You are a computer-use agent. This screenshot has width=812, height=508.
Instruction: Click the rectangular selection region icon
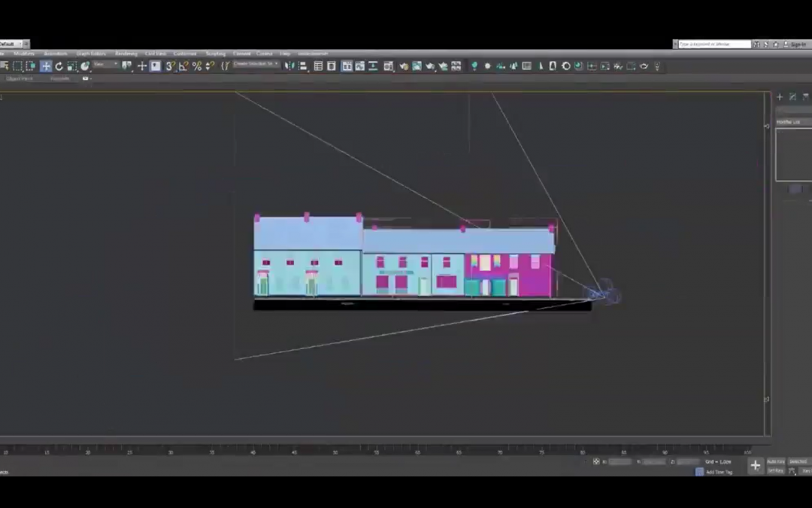pos(17,66)
